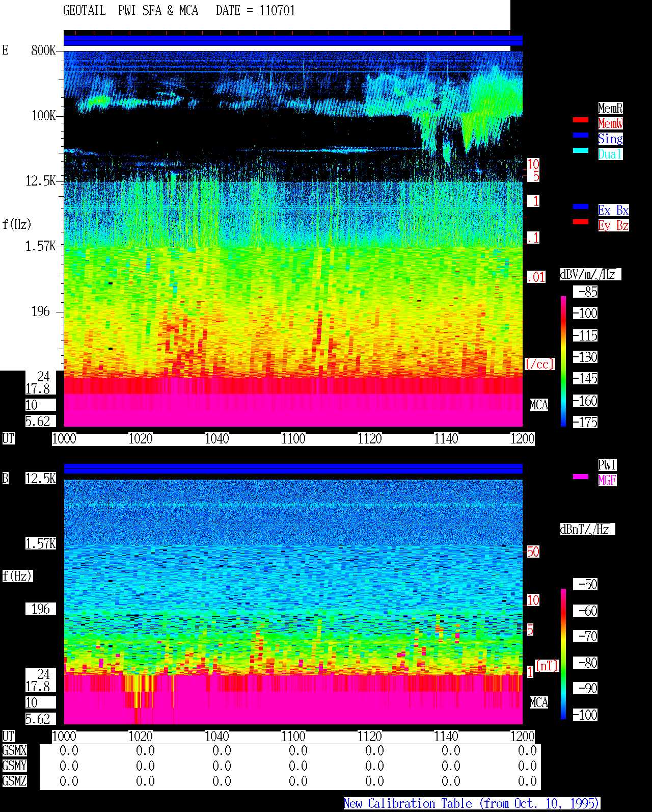Click the upper MCA label beside the E panel
The width and height of the screenshot is (652, 812).
point(539,405)
